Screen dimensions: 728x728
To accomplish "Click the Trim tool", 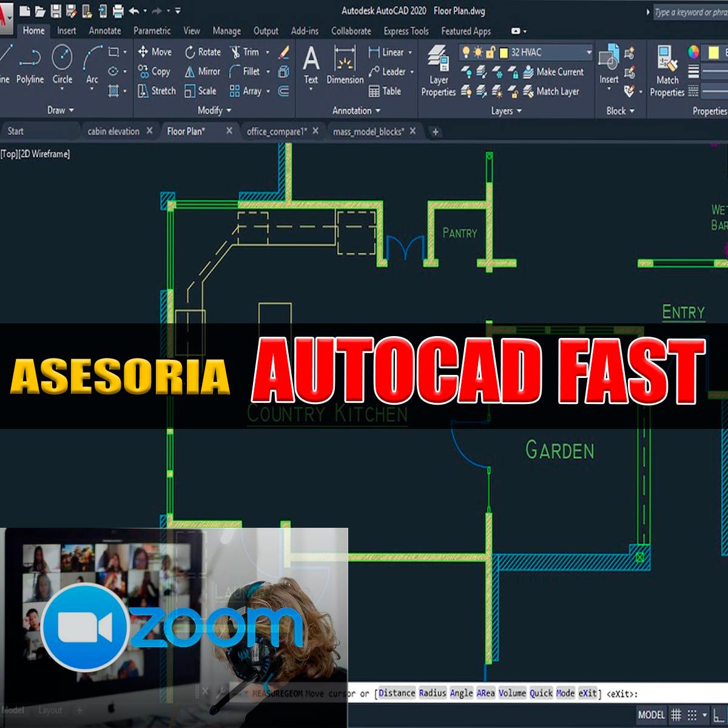I will coord(244,52).
